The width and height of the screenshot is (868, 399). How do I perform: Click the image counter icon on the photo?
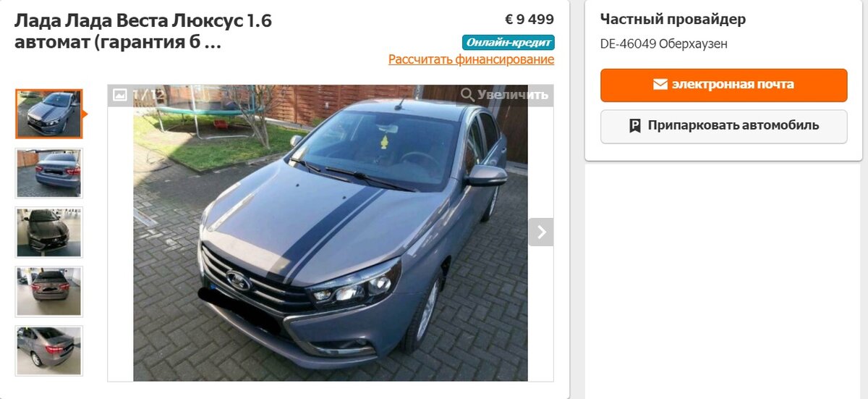coord(120,95)
